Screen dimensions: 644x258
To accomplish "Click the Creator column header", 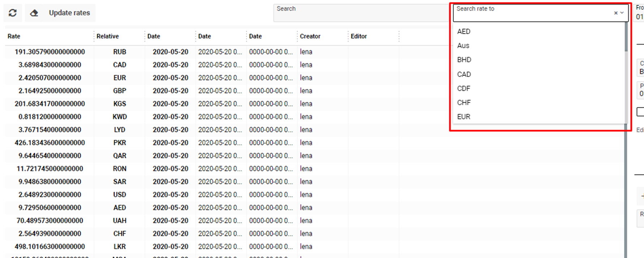I will (310, 36).
